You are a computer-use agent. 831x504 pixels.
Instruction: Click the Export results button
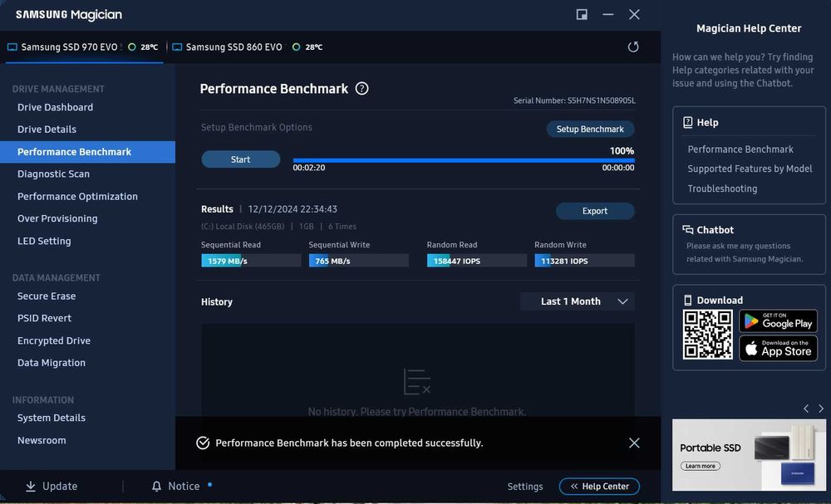click(x=595, y=211)
